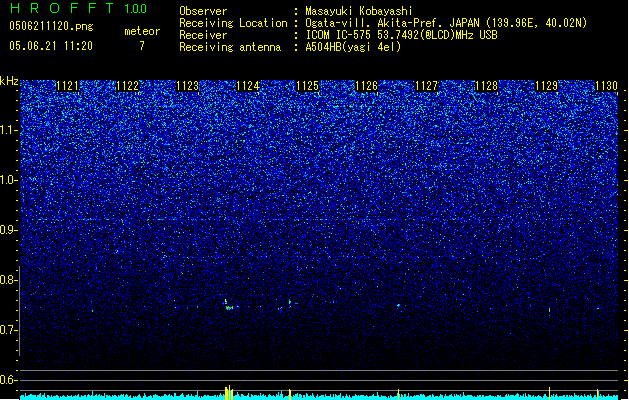The image size is (629, 400).
Task: Click the HROFFT title text
Action: 62,8
